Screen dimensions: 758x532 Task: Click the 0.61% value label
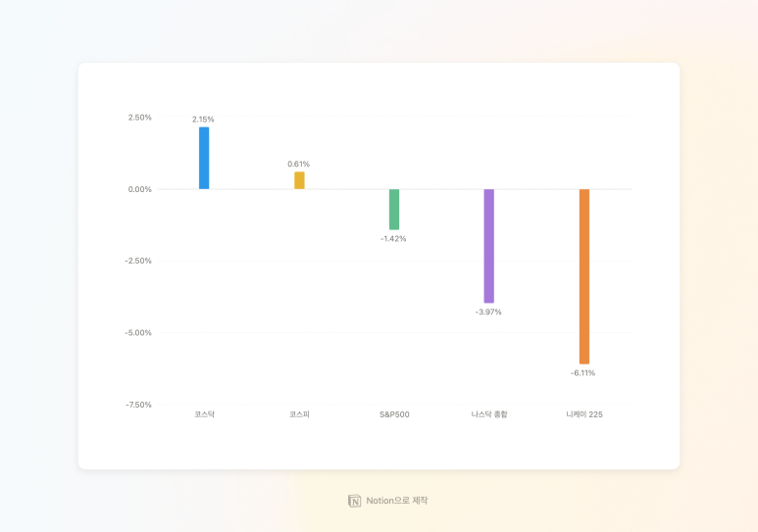click(299, 165)
